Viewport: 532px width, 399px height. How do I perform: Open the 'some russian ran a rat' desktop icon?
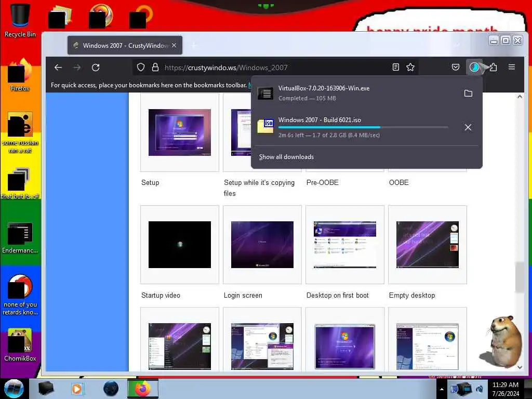pos(20,132)
